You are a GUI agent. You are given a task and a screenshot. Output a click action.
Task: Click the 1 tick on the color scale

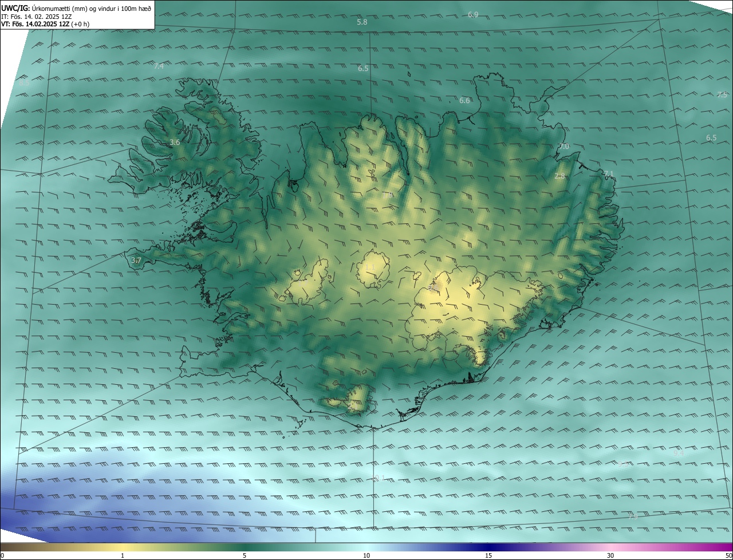[123, 555]
